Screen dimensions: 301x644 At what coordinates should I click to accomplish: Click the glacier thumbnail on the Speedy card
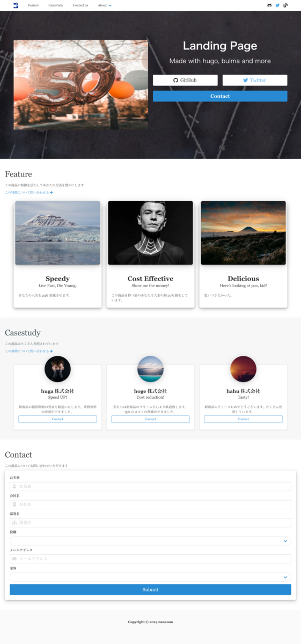[x=57, y=233]
